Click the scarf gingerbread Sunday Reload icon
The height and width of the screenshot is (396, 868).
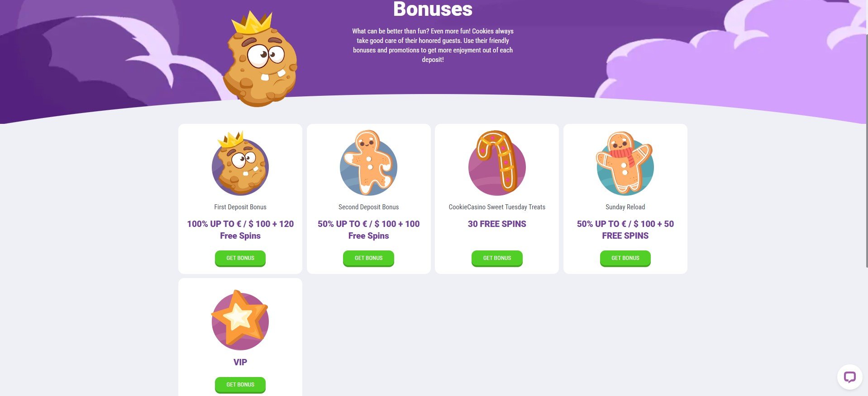pos(625,164)
